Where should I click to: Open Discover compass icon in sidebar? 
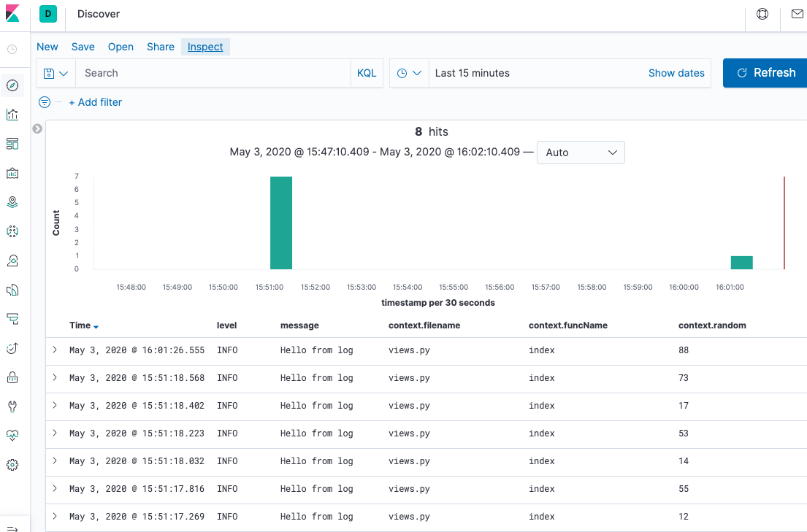[12, 85]
